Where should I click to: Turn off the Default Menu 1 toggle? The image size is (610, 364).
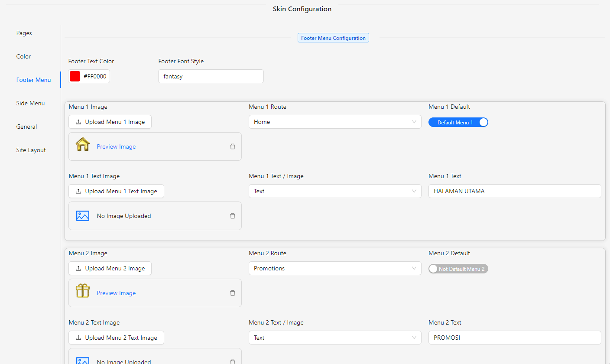[458, 122]
